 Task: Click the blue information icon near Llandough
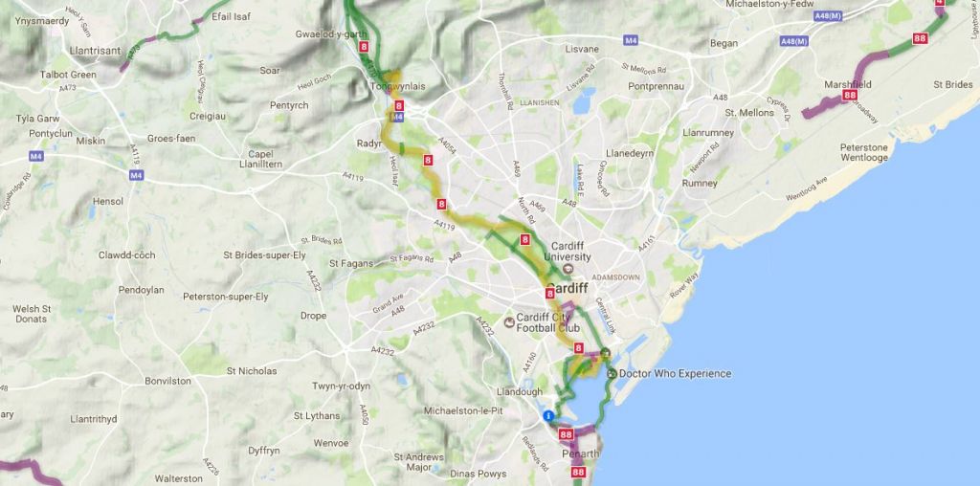[548, 415]
